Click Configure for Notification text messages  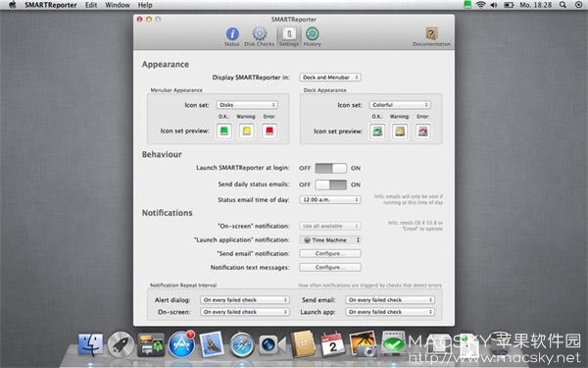click(330, 267)
